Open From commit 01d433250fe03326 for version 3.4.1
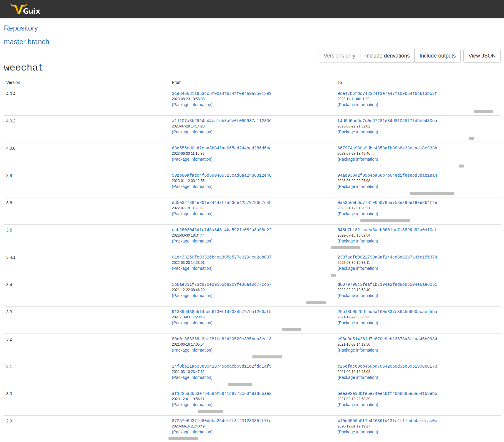 point(222,257)
